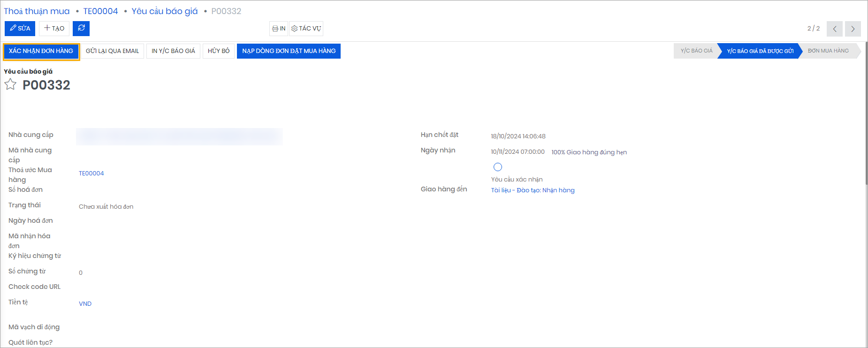This screenshot has height=348, width=868.
Task: Click the 2 / 2 pager counter
Action: point(814,29)
